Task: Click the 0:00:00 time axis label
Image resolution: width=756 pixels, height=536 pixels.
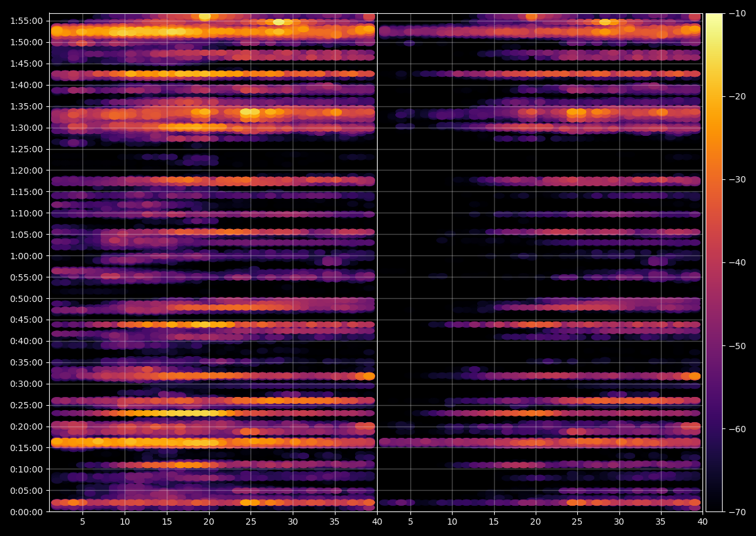Action: 26,512
